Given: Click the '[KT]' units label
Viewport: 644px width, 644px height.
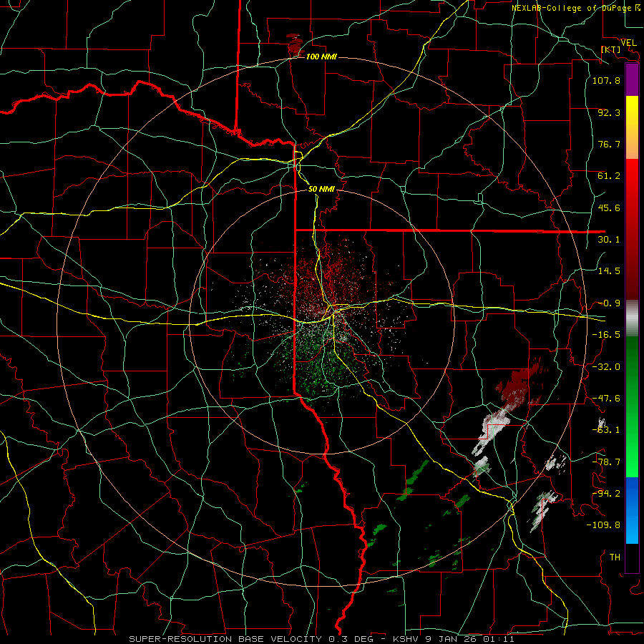Looking at the screenshot, I should [611, 49].
